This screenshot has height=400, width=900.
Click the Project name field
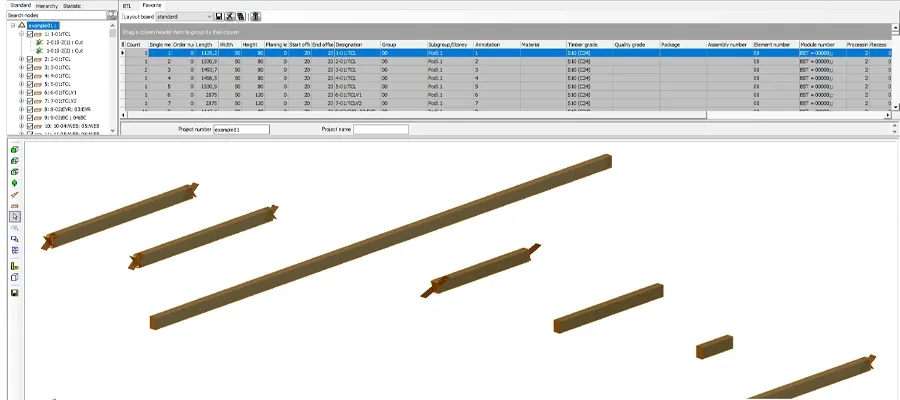[x=381, y=130]
